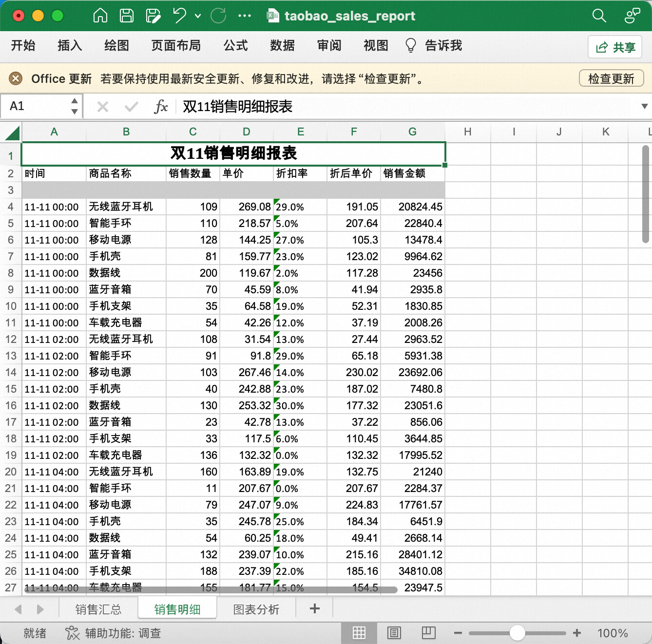Open the 公式 ribbon tab
The image size is (652, 644).
point(236,46)
